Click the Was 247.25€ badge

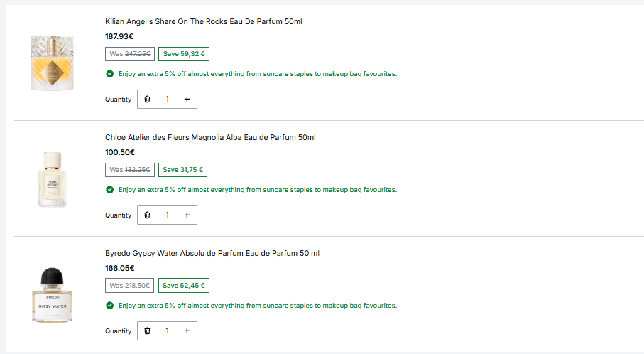click(130, 54)
